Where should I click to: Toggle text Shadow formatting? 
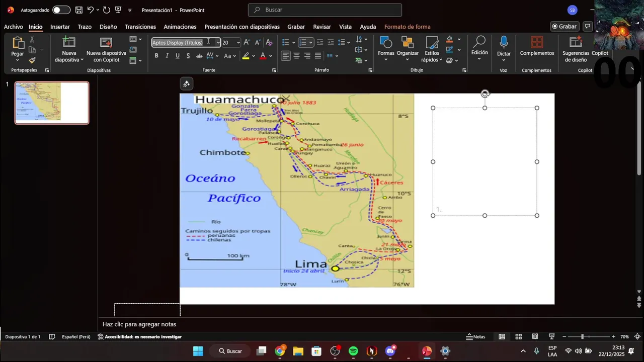pos(188,56)
